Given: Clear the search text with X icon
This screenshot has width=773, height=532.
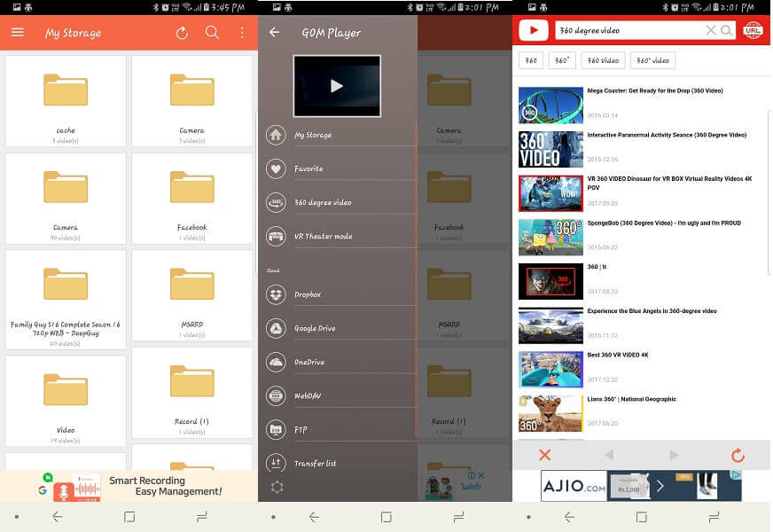Looking at the screenshot, I should click(710, 30).
